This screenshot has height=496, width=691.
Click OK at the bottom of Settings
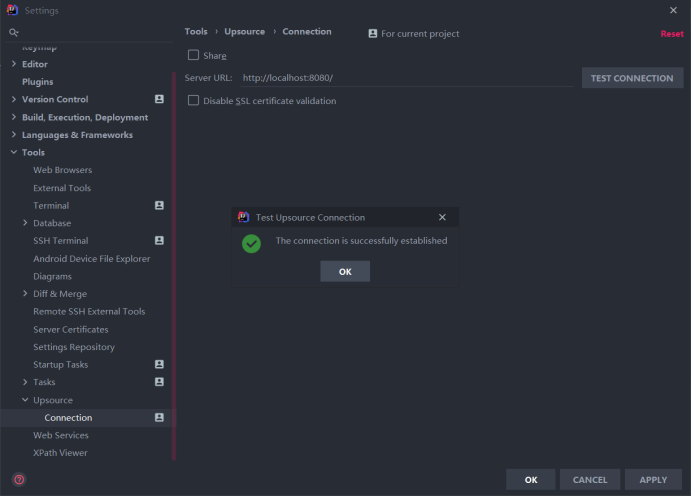pyautogui.click(x=531, y=479)
